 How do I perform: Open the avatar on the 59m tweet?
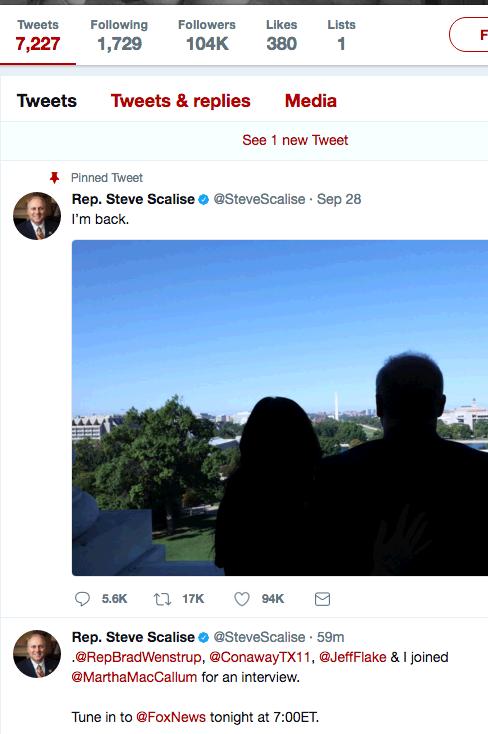(x=37, y=654)
